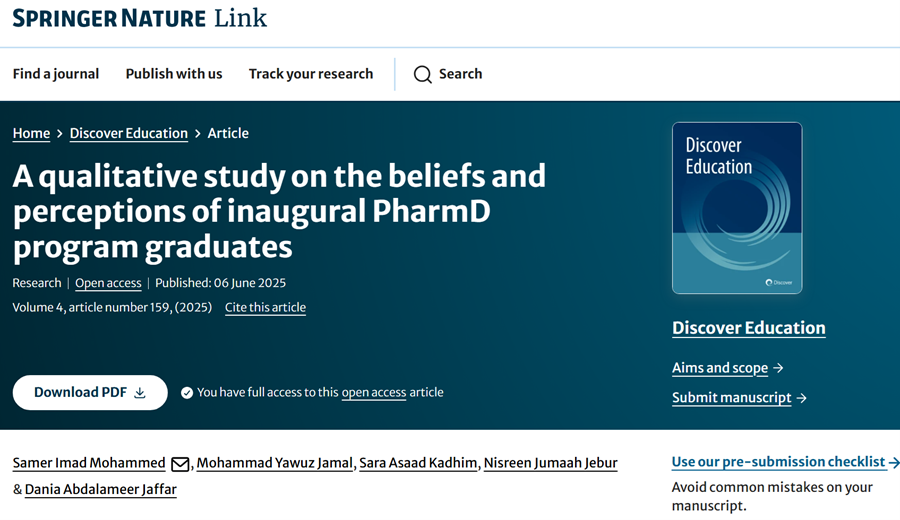Click the Discover Education journal cover thumbnail

pos(737,208)
